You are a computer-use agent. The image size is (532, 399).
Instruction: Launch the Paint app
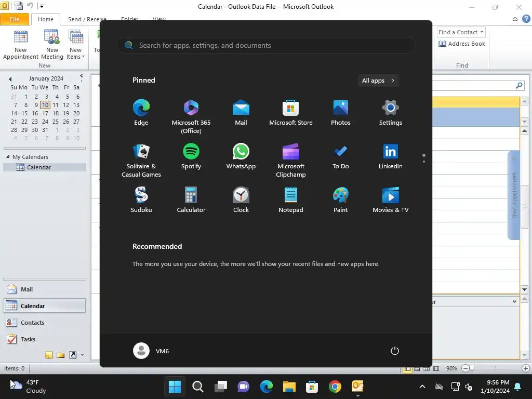(x=341, y=200)
